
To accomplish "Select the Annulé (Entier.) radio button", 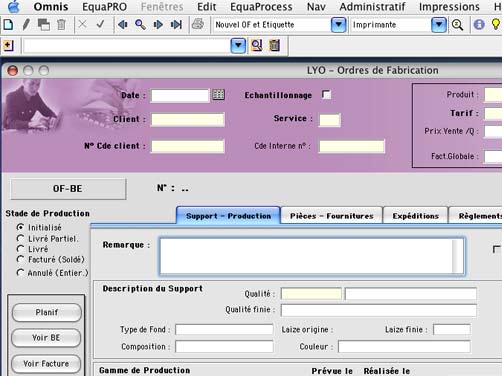I will pos(20,273).
